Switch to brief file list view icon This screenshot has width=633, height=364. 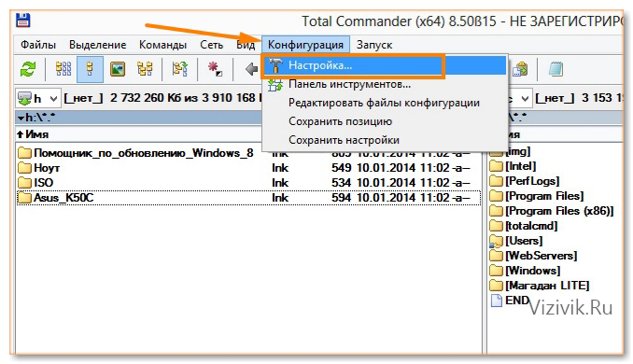pos(63,69)
